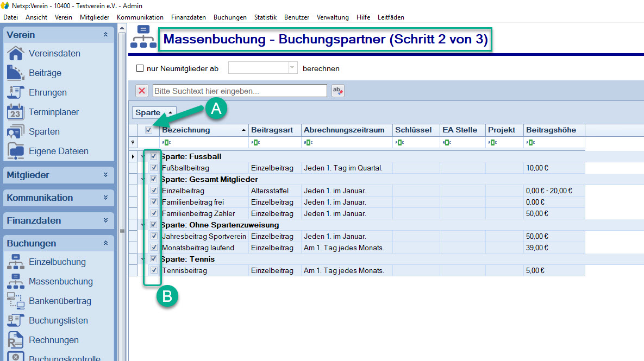Expand the Finanzdaten sidebar section

pos(105,220)
